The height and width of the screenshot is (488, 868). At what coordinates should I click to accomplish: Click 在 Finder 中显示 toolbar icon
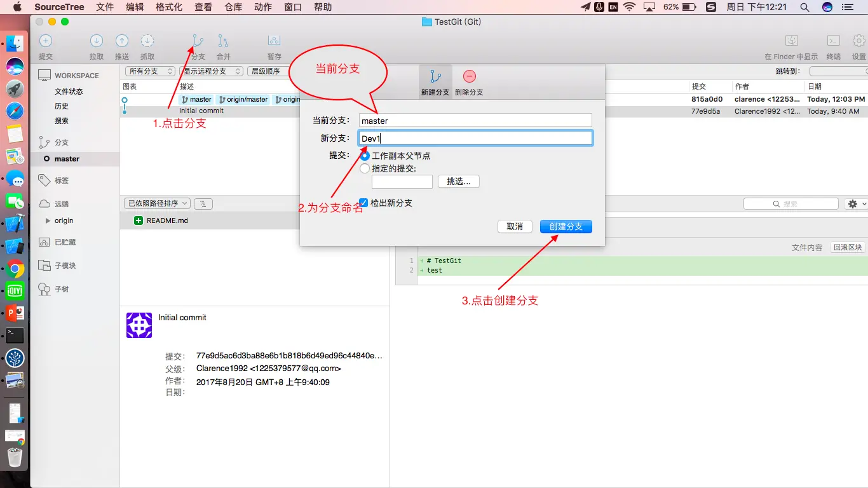[x=792, y=41]
